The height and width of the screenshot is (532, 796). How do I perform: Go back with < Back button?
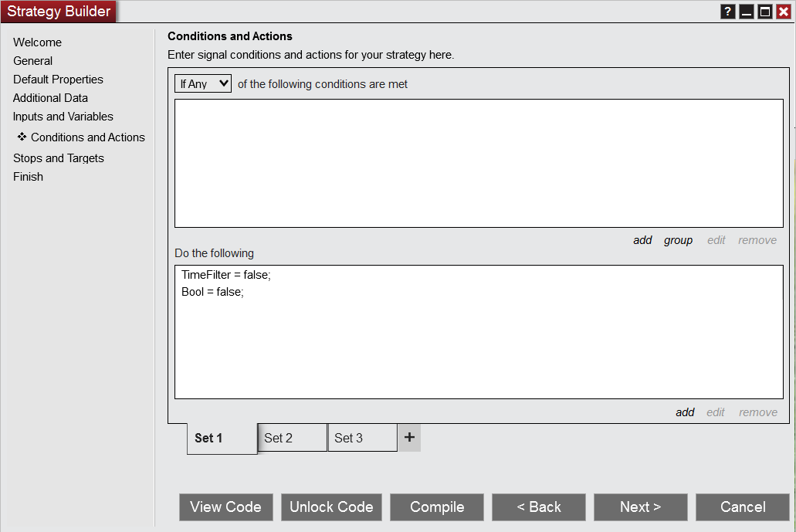[x=539, y=507]
